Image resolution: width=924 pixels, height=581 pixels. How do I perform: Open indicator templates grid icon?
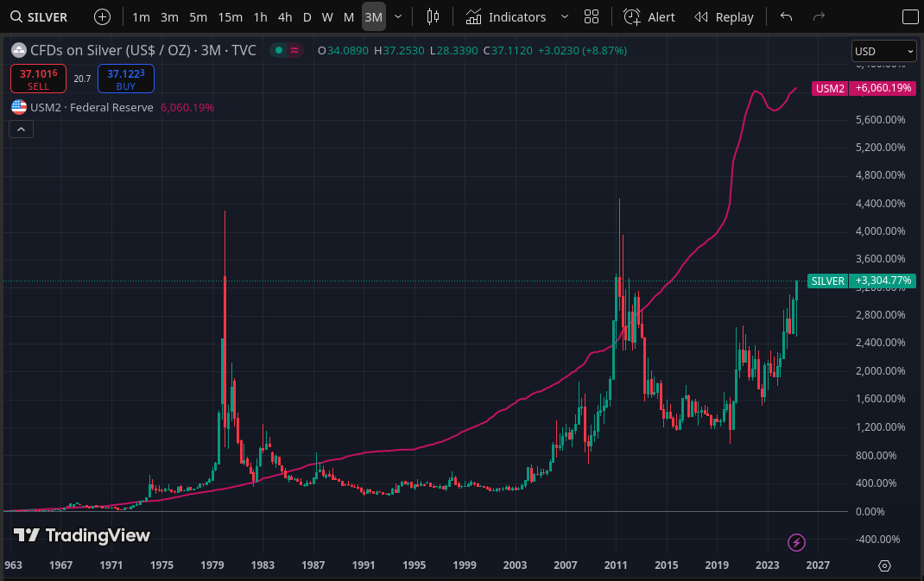(592, 17)
